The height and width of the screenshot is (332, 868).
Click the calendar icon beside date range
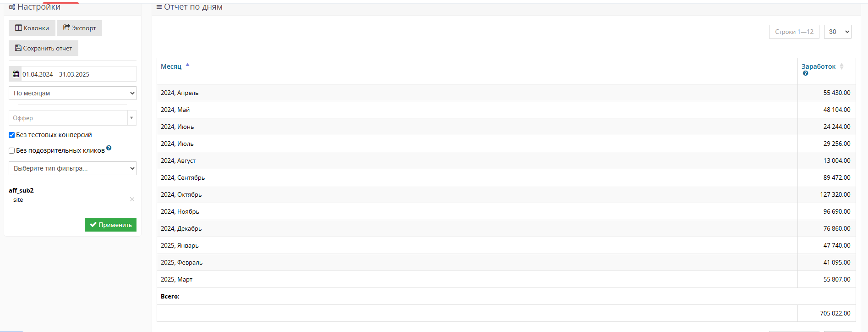[x=16, y=74]
